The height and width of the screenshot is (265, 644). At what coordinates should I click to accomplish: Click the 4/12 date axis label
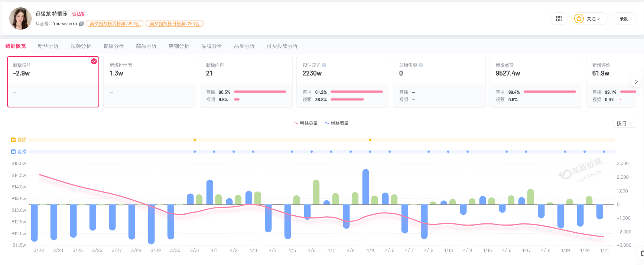[x=429, y=251]
